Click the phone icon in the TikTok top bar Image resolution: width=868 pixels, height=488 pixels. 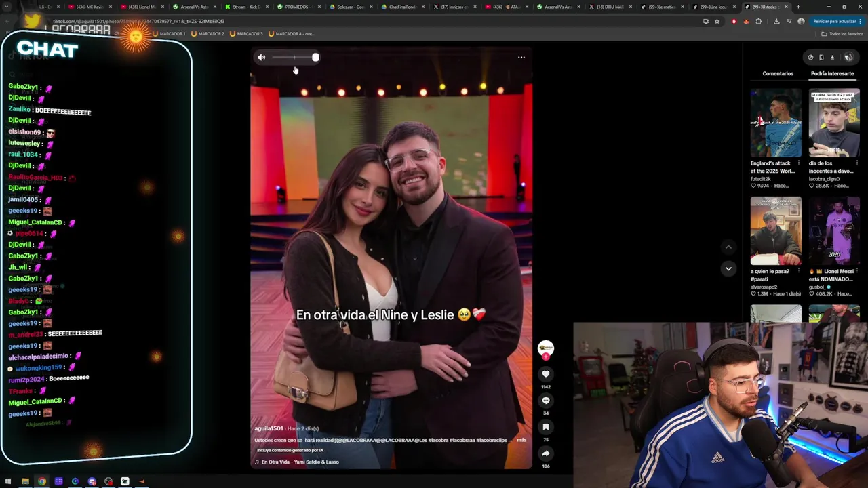point(821,58)
